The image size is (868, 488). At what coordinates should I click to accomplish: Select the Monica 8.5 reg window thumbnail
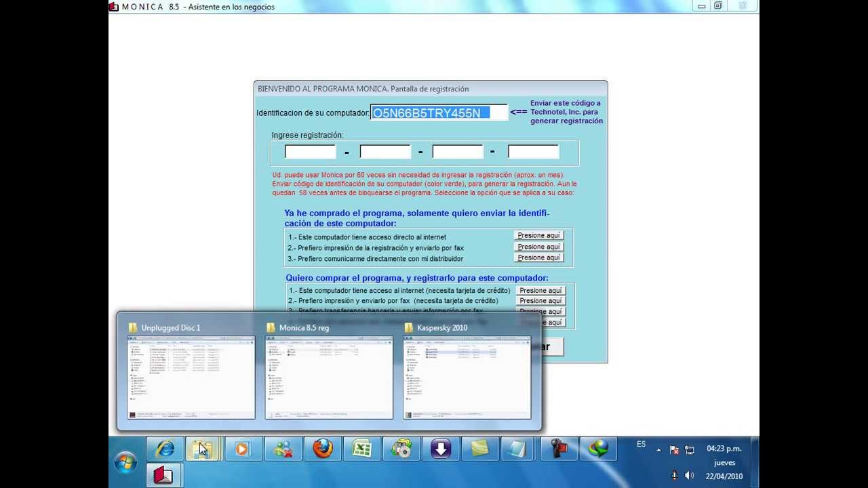(x=329, y=371)
